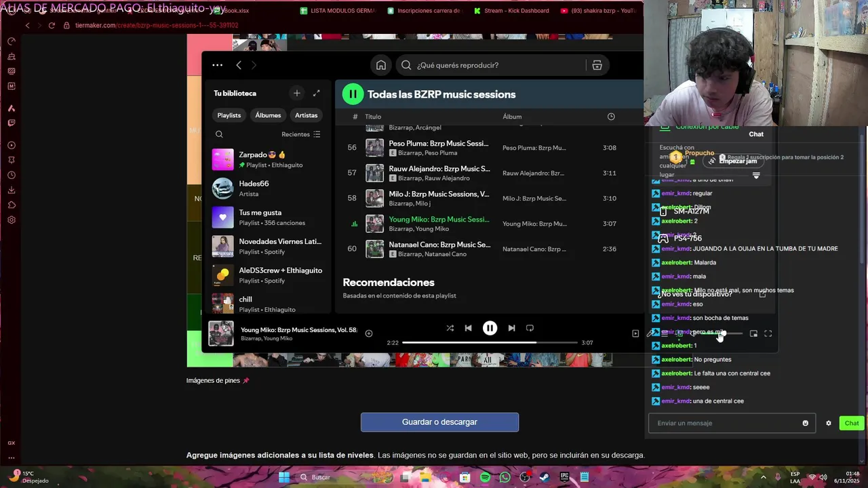Open browser sidebar player icon
The width and height of the screenshot is (868, 488).
pos(12,145)
